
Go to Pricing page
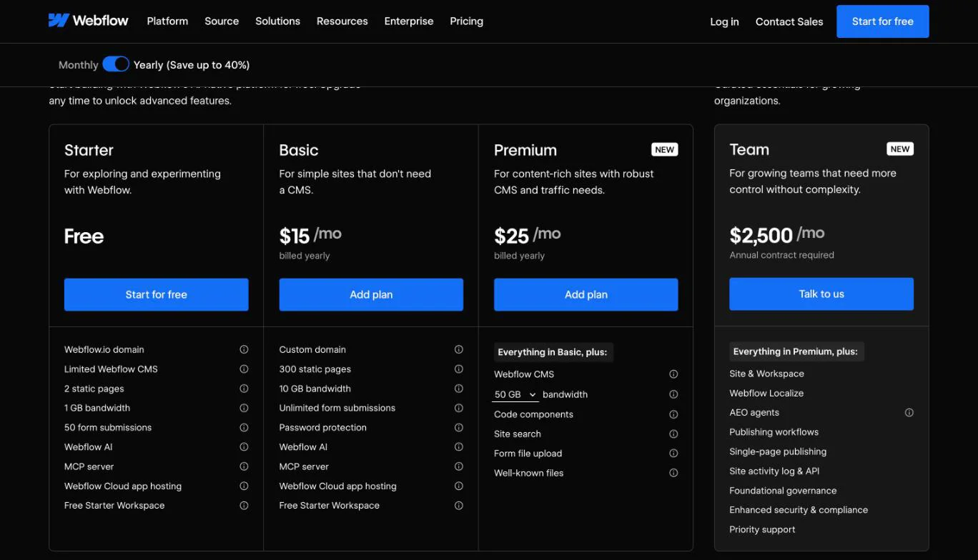(467, 21)
